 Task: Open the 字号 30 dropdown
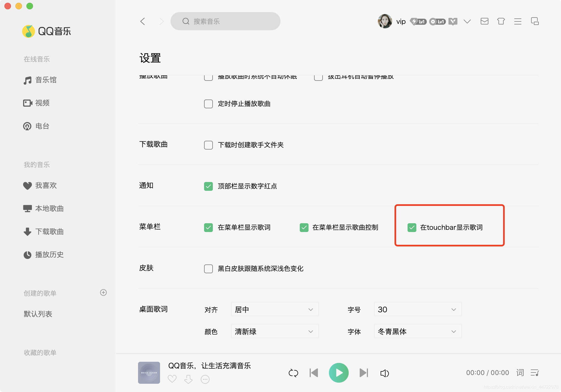tap(417, 309)
